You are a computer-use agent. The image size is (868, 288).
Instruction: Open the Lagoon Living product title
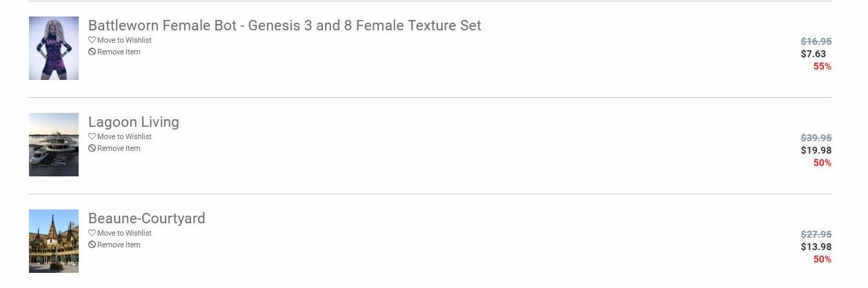[134, 122]
